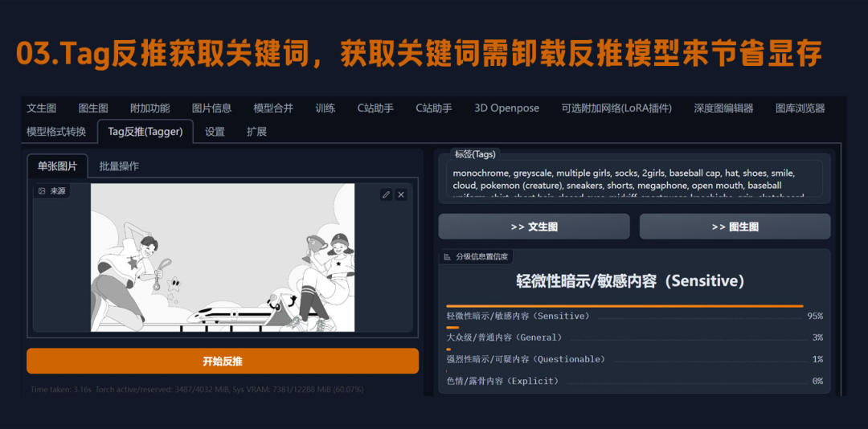Click the 大众级/普通内容 (General) row label

click(504, 337)
